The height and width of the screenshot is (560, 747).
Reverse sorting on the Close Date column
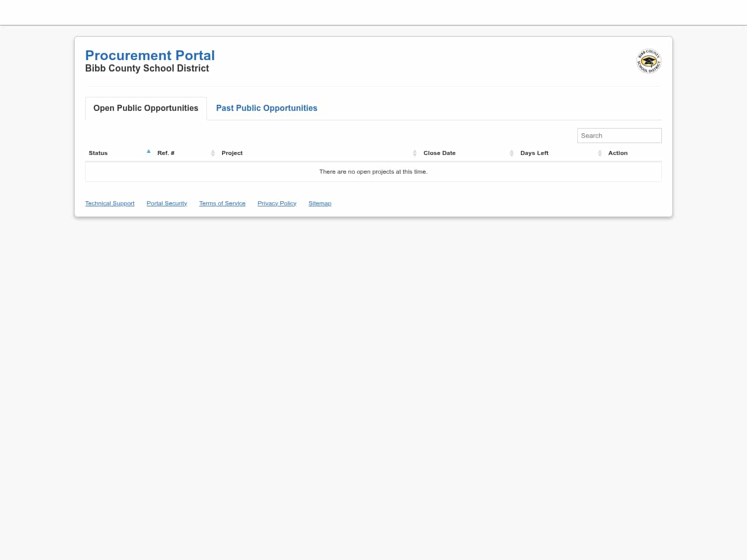pyautogui.click(x=439, y=153)
